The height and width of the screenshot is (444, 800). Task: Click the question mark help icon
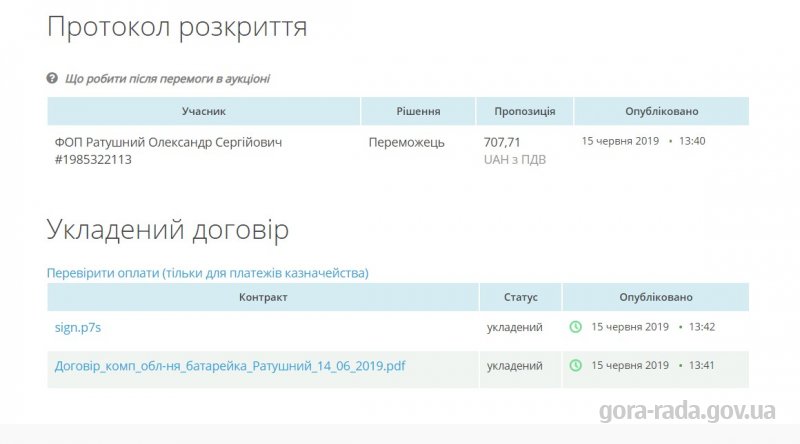(52, 78)
